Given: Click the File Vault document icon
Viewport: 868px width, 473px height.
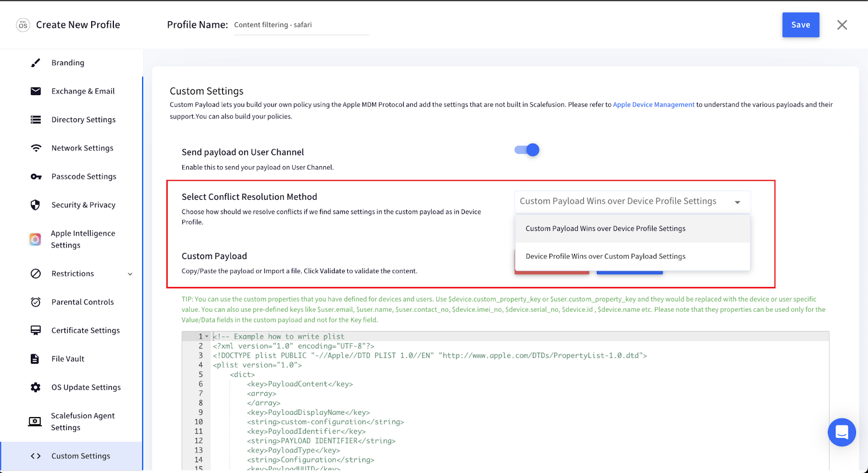Looking at the screenshot, I should 35,359.
